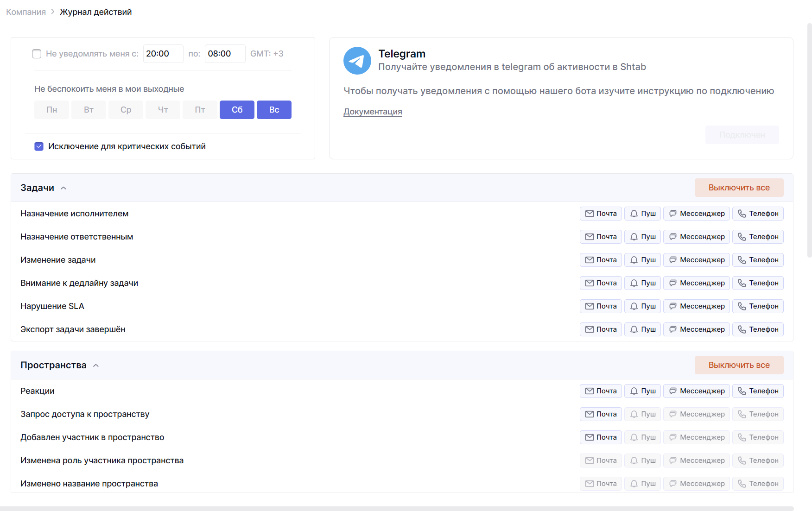
Task: Go to Компания in breadcrumb
Action: coord(26,12)
